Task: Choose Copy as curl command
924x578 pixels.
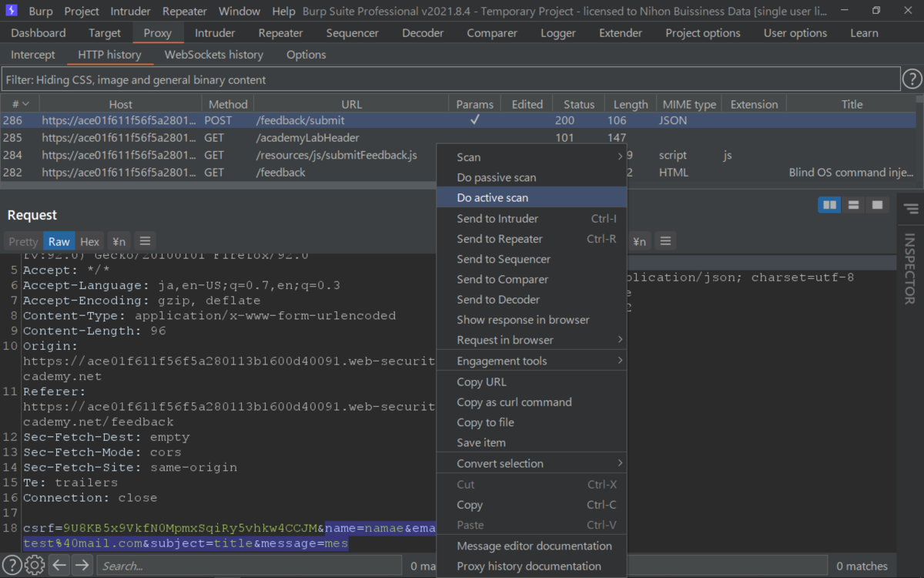Action: (531, 402)
